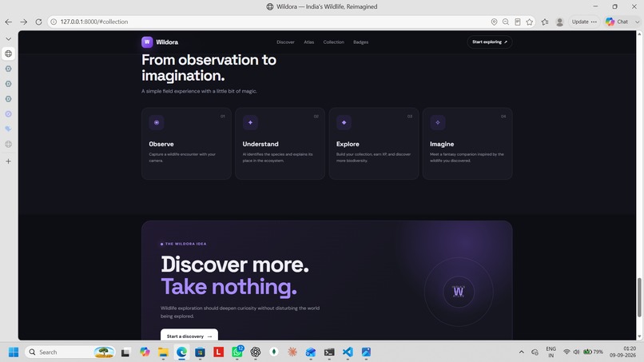Open Task View on the taskbar
The image size is (644, 362).
click(x=125, y=352)
